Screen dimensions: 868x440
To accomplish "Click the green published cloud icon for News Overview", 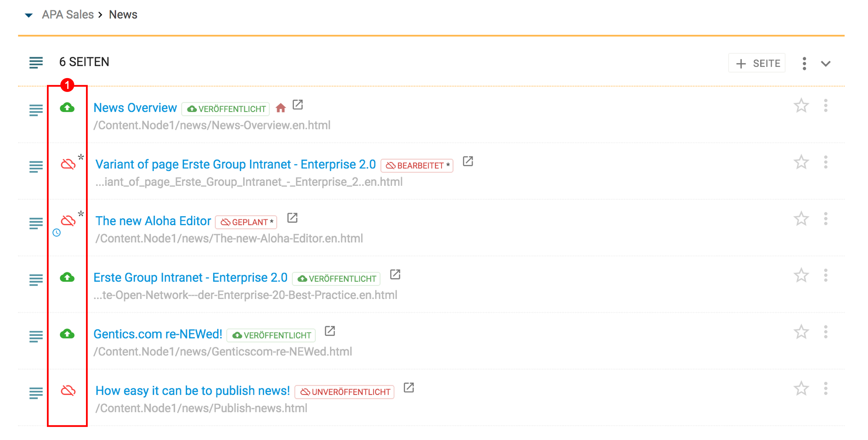I will [x=67, y=108].
